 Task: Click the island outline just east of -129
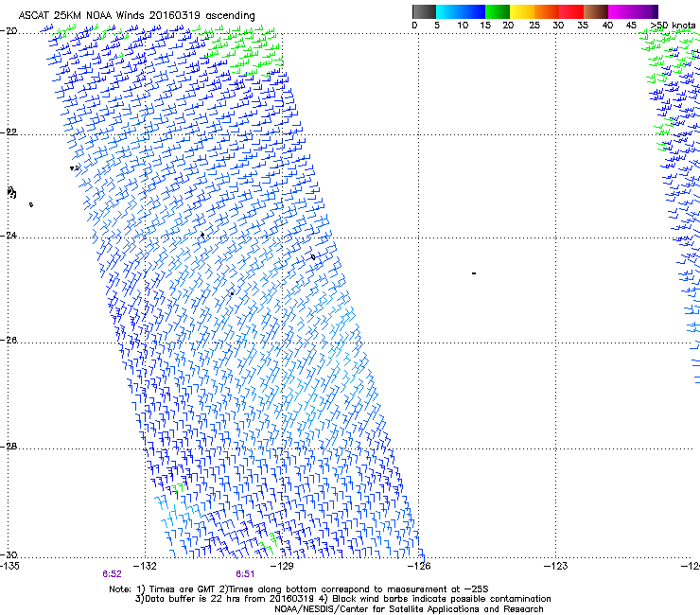313,257
